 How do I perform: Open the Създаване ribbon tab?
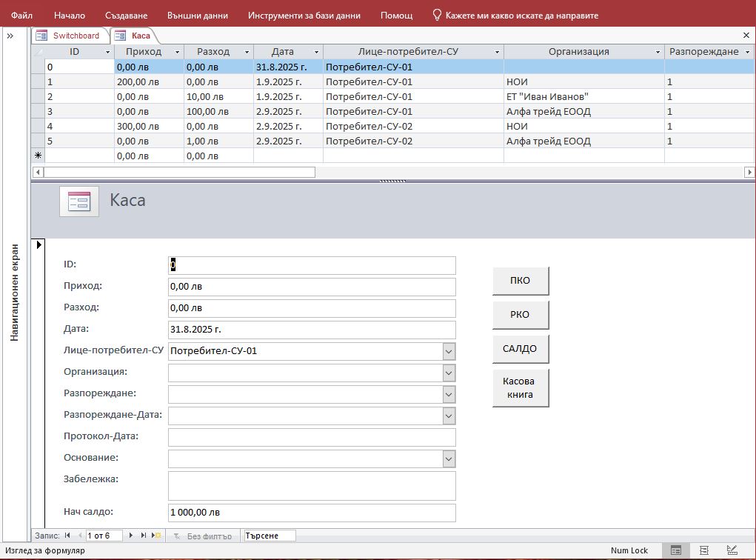[126, 15]
